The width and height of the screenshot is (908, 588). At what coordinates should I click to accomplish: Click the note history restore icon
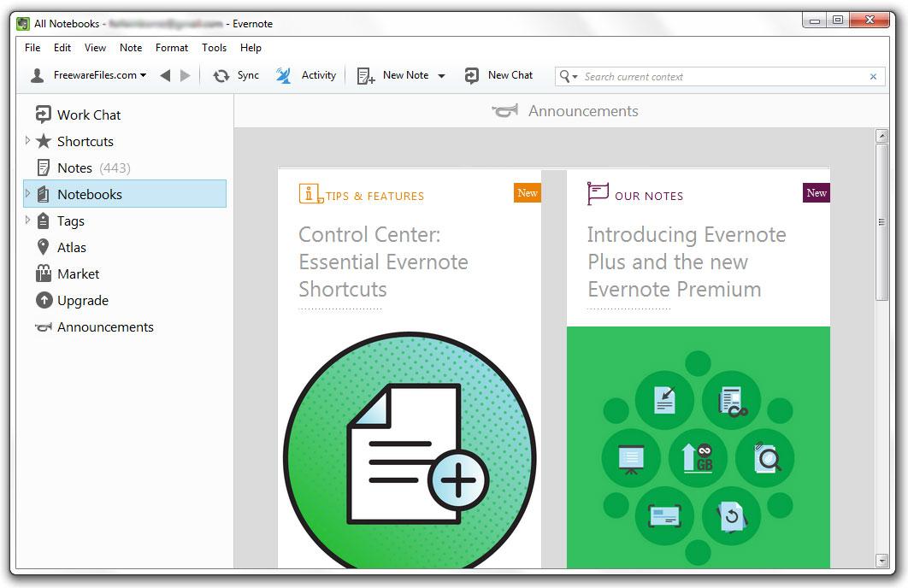[731, 515]
